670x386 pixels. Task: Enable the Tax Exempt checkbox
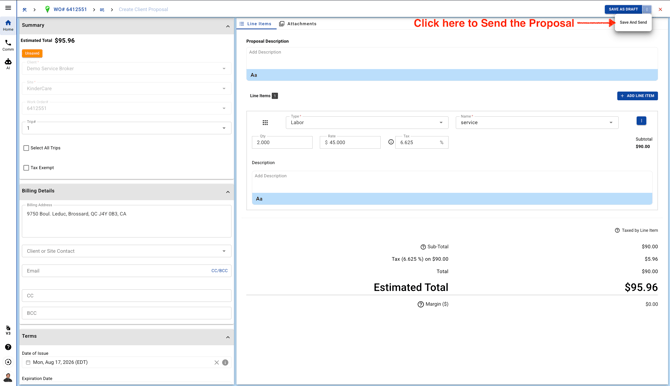tap(26, 168)
